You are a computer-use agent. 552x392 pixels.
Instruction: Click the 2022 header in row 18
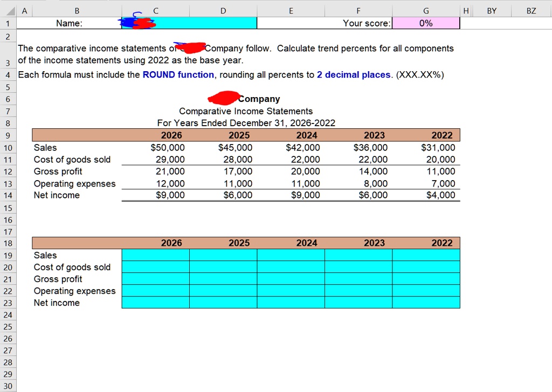click(442, 243)
